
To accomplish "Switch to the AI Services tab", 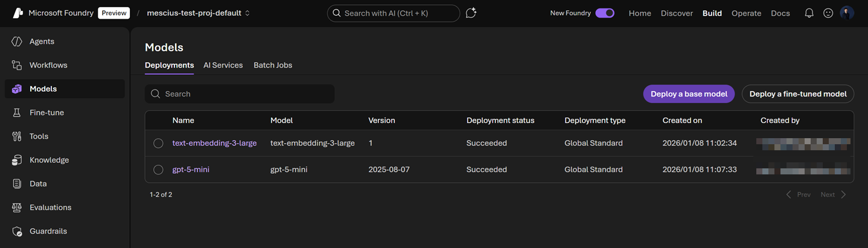I will click(x=223, y=65).
